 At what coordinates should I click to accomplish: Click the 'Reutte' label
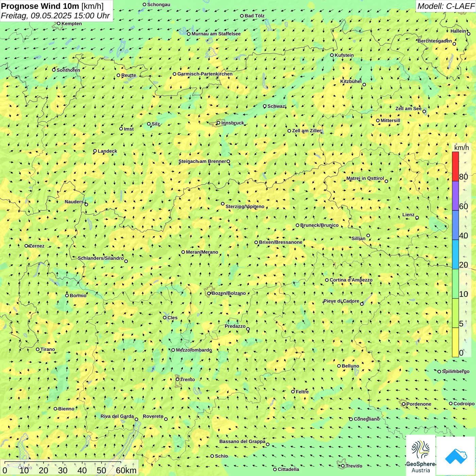click(129, 75)
